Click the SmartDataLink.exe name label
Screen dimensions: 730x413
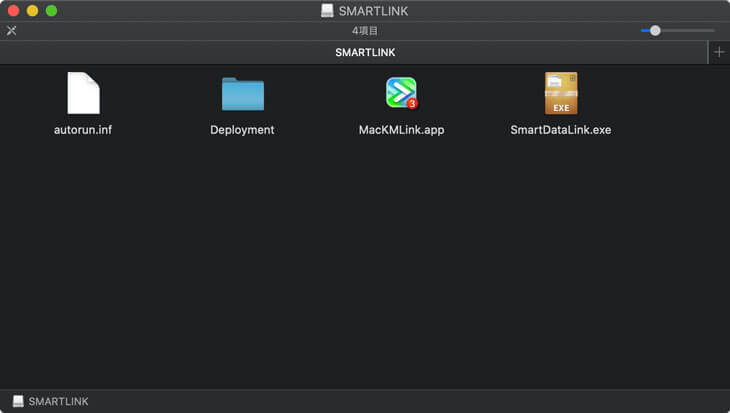coord(560,130)
